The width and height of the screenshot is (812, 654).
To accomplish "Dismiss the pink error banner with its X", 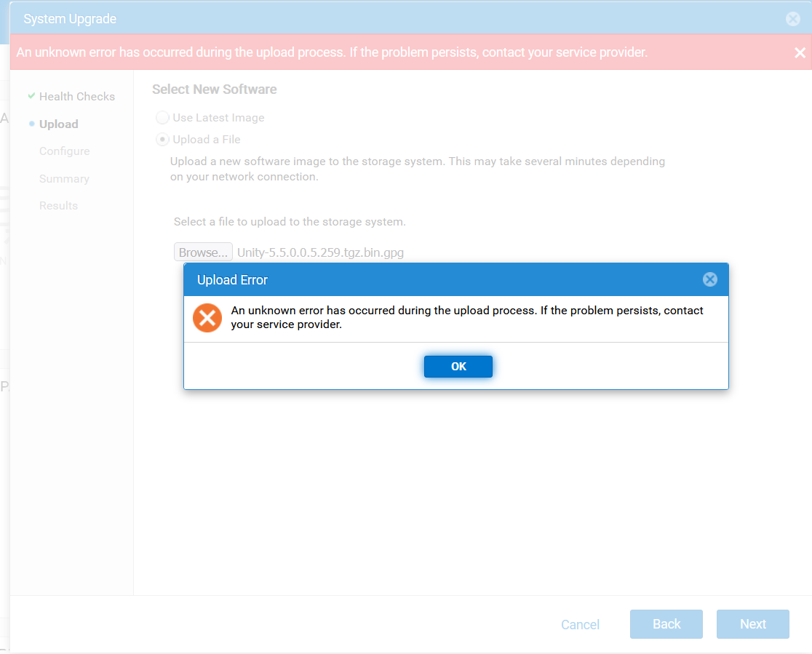I will click(x=800, y=52).
